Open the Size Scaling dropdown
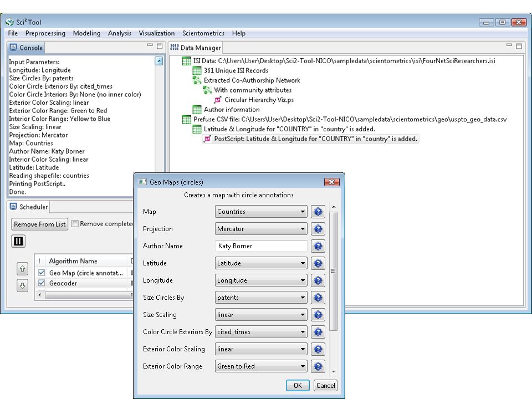532x399 pixels. (x=261, y=315)
